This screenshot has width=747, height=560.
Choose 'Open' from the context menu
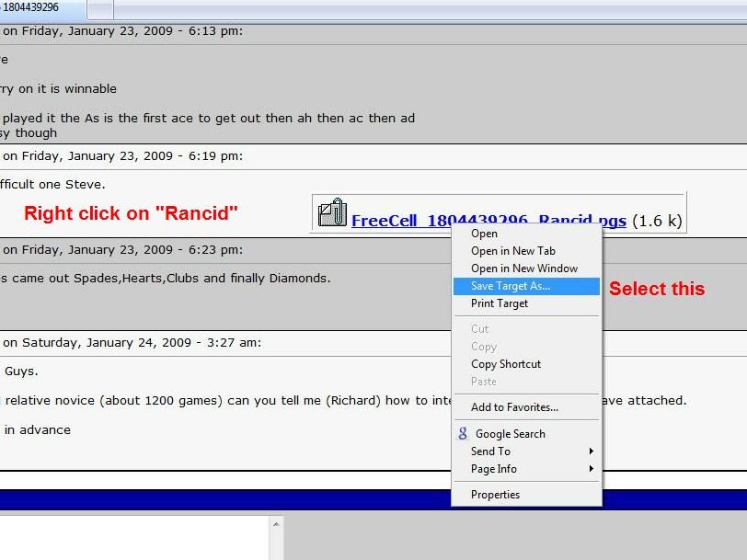coord(484,234)
